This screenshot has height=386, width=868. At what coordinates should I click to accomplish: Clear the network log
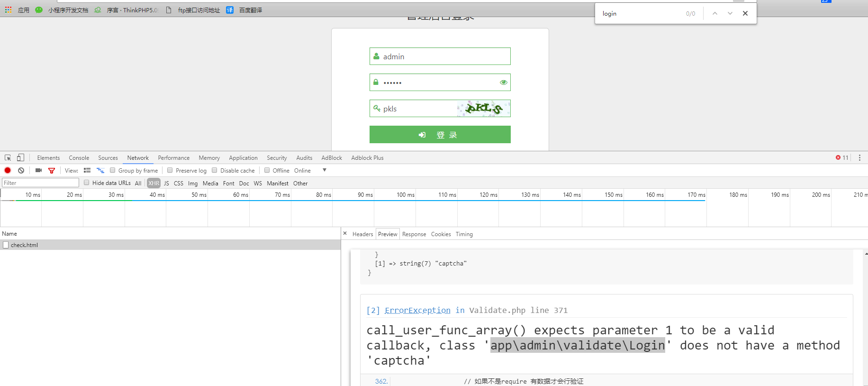pos(21,170)
